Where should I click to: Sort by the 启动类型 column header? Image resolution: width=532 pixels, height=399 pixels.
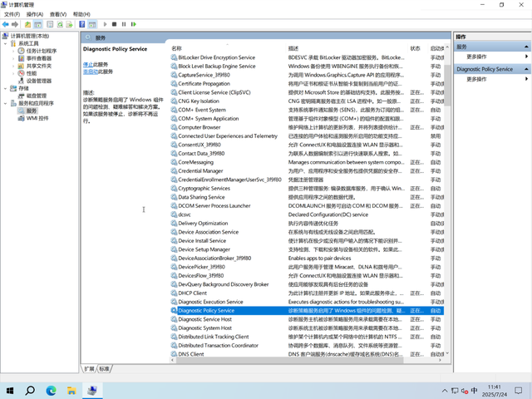(x=436, y=48)
